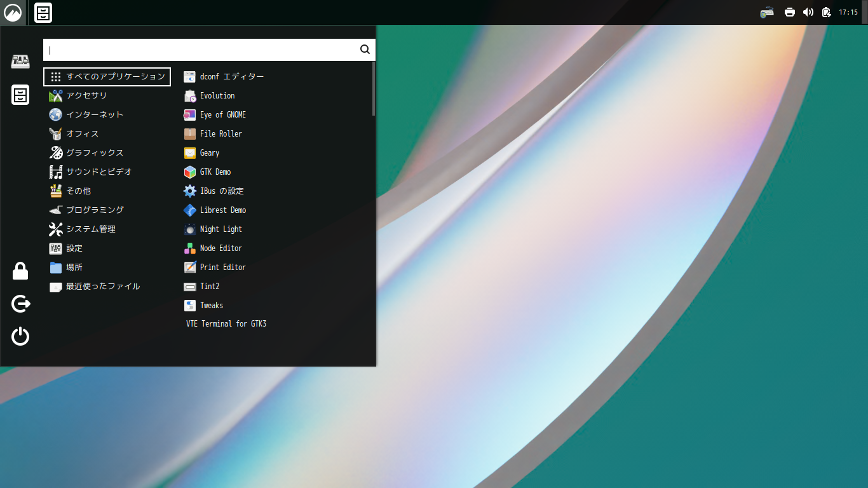
Task: Show 最近使ったファイル list
Action: click(107, 287)
